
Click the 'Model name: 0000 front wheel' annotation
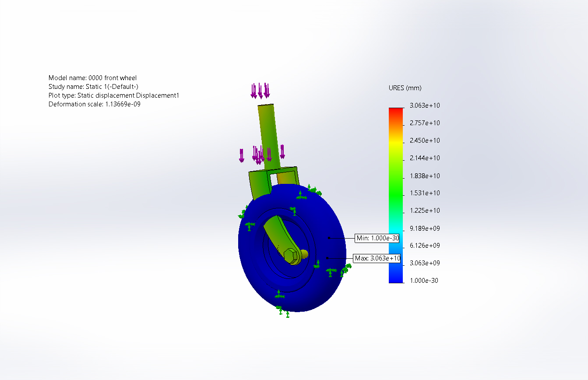pyautogui.click(x=92, y=78)
